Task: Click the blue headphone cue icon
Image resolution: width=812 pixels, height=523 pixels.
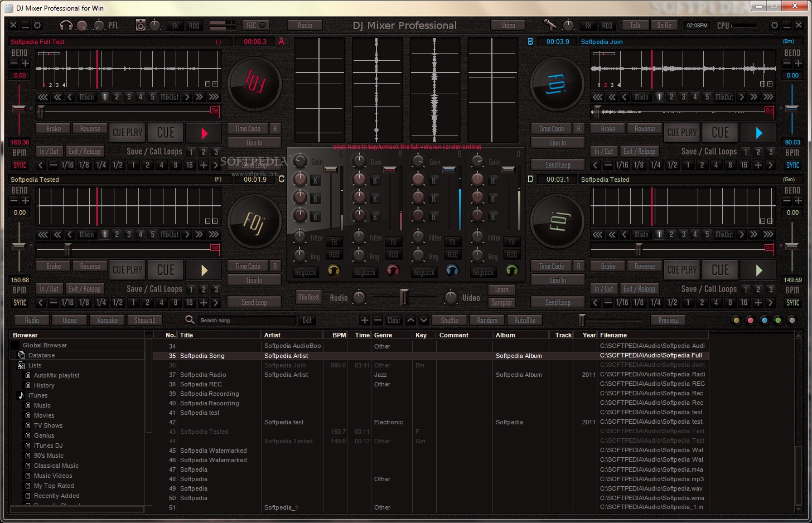Action: [x=452, y=271]
